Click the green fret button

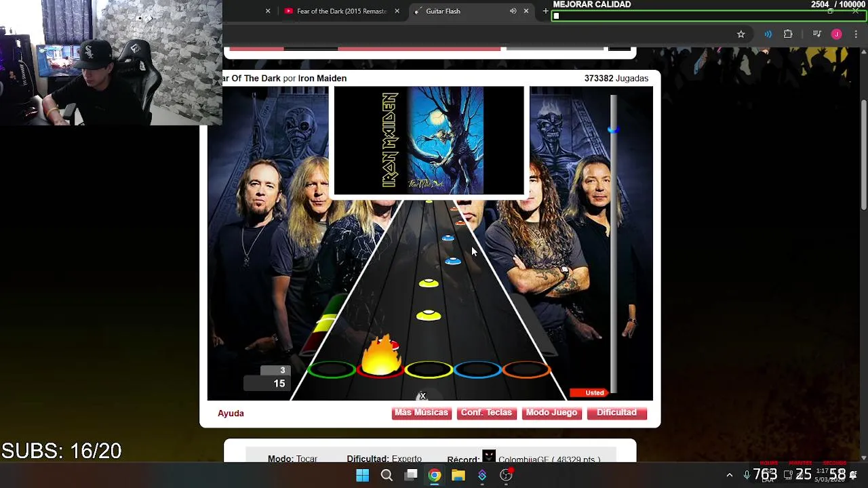[332, 369]
